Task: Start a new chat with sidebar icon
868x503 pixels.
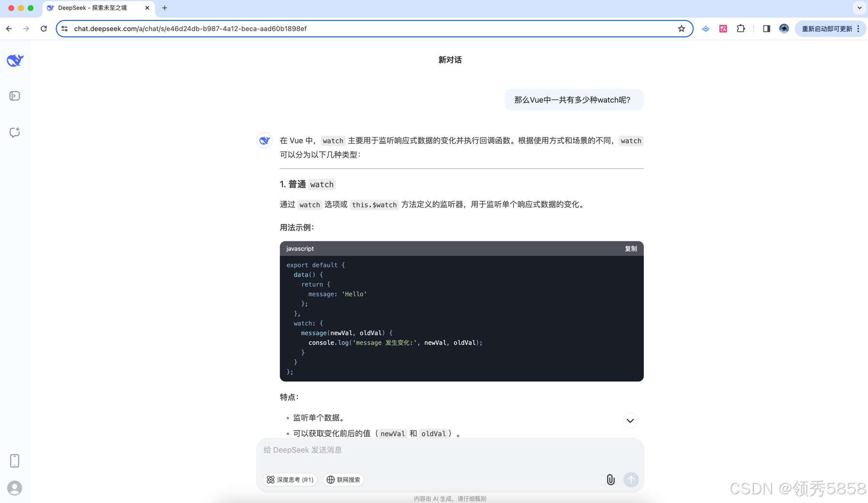Action: (15, 132)
